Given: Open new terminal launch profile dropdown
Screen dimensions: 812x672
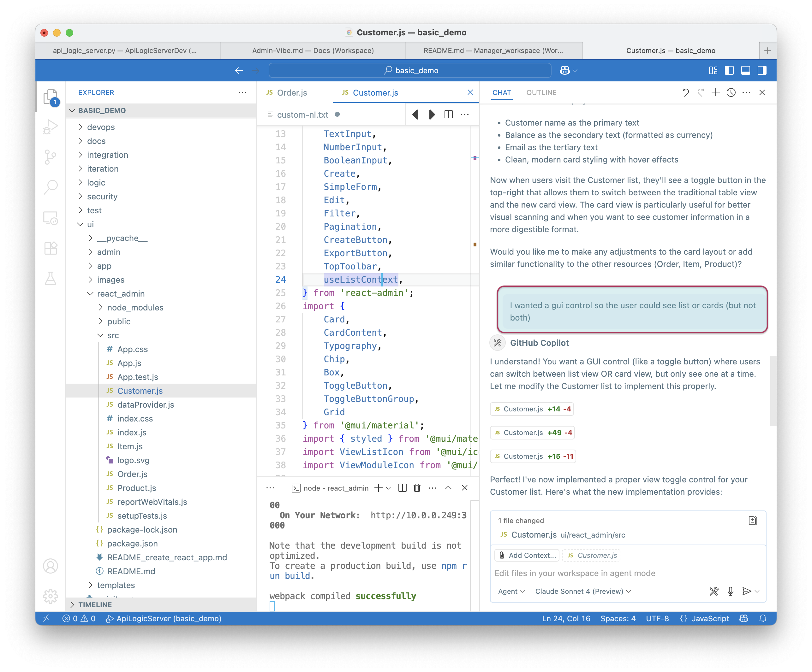Looking at the screenshot, I should click(x=389, y=488).
